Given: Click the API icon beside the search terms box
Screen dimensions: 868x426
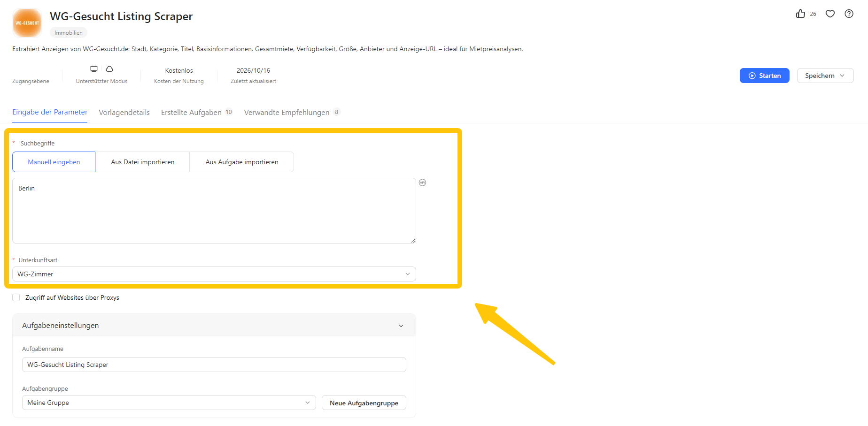Looking at the screenshot, I should 422,183.
